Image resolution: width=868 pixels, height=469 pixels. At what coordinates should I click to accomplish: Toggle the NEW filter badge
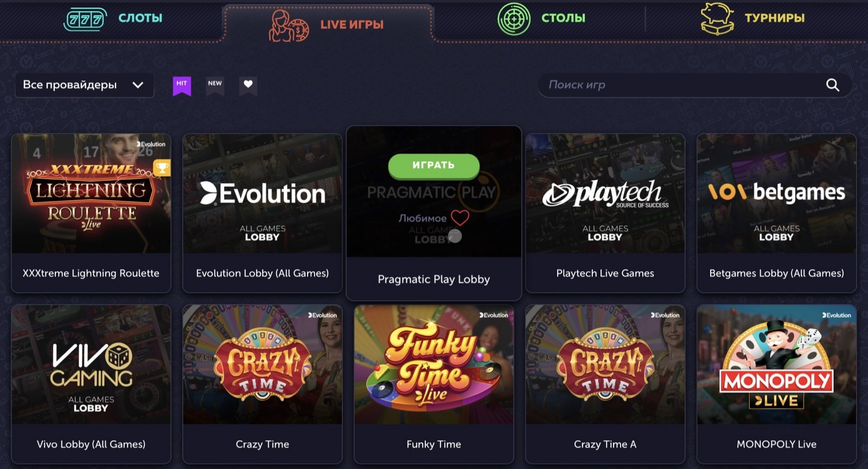pyautogui.click(x=215, y=85)
